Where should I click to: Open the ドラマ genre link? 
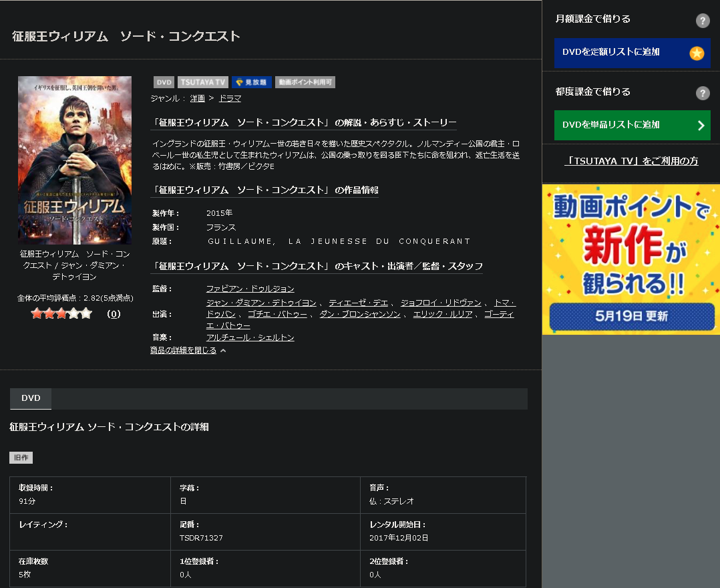pos(230,98)
